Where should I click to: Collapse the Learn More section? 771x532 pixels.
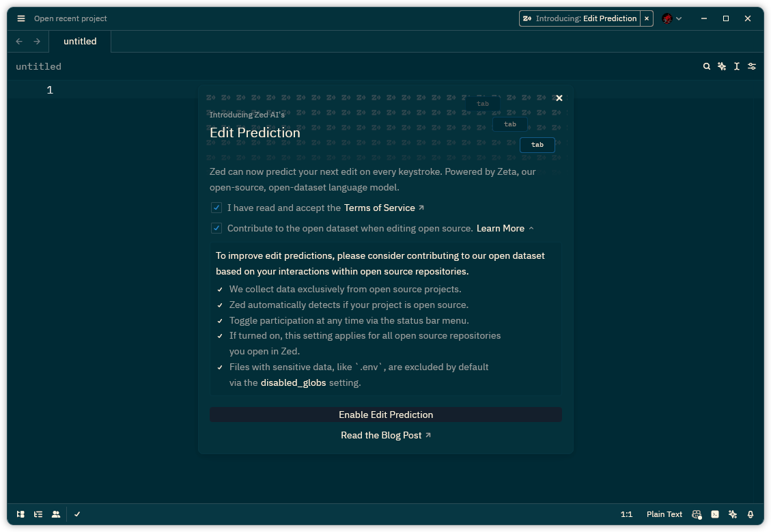click(505, 228)
